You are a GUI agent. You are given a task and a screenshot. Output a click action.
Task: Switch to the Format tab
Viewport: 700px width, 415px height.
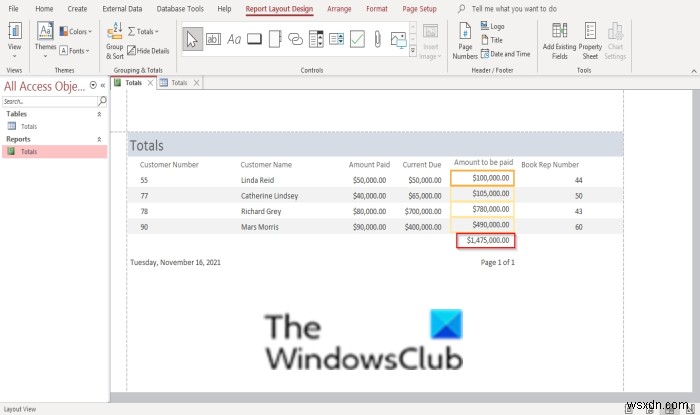tap(377, 8)
